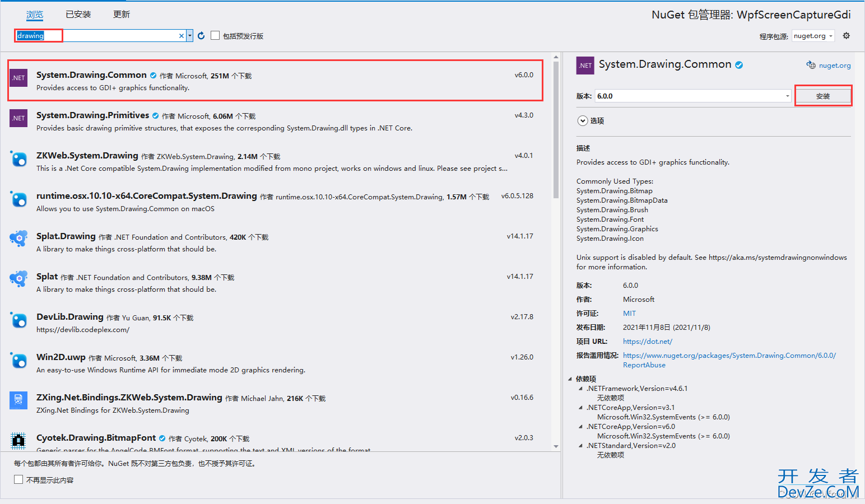This screenshot has width=865, height=504.
Task: Select the ZKWeb.System.Drawing package name
Action: click(x=87, y=156)
